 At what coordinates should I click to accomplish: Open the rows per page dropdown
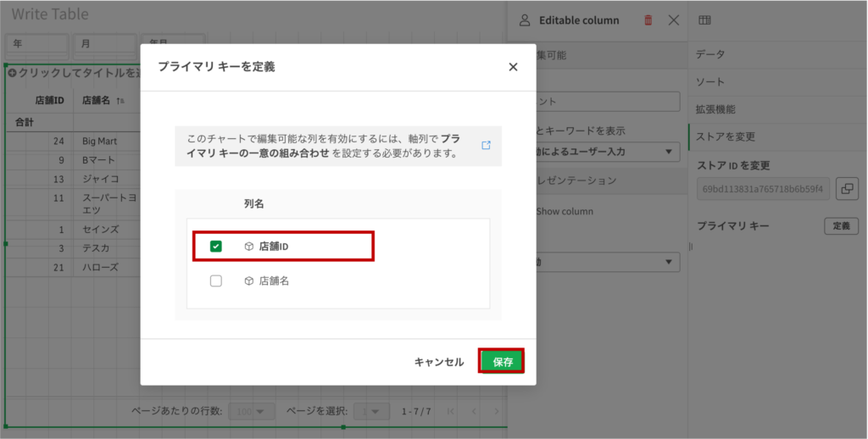point(253,411)
